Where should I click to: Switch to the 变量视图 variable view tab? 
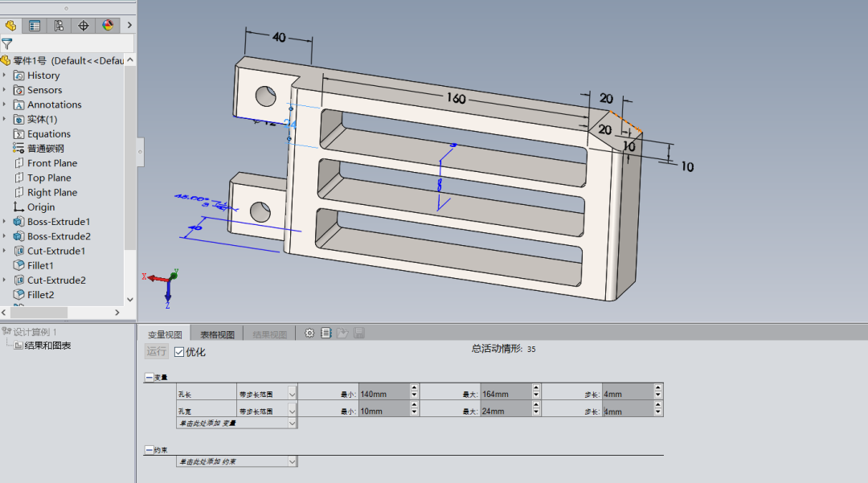pyautogui.click(x=165, y=334)
